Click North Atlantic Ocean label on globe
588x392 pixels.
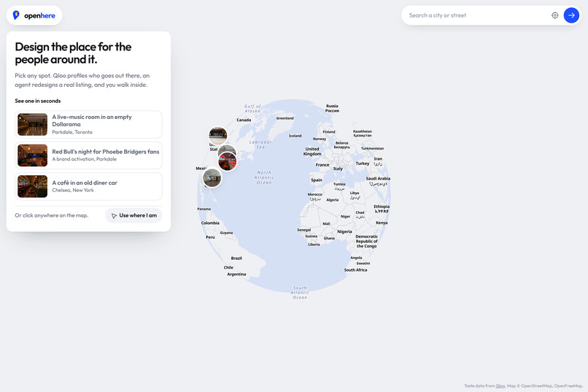coord(264,177)
